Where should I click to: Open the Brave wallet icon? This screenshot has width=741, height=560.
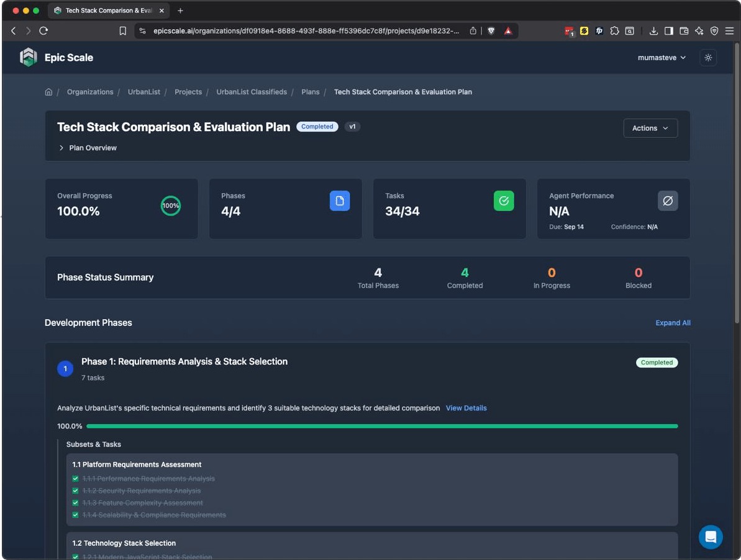click(684, 30)
